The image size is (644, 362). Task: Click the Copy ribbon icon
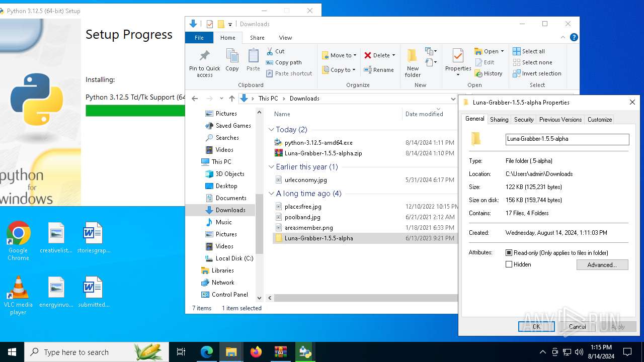pos(232,56)
